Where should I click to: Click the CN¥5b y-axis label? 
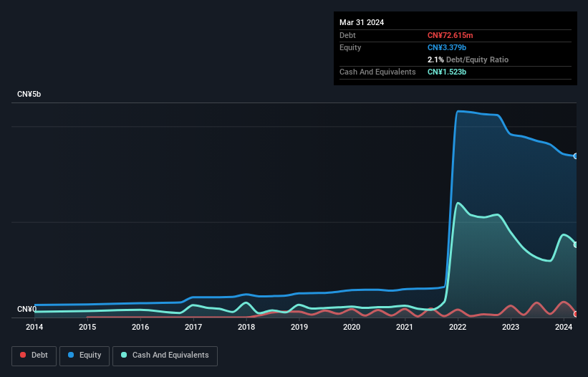29,94
